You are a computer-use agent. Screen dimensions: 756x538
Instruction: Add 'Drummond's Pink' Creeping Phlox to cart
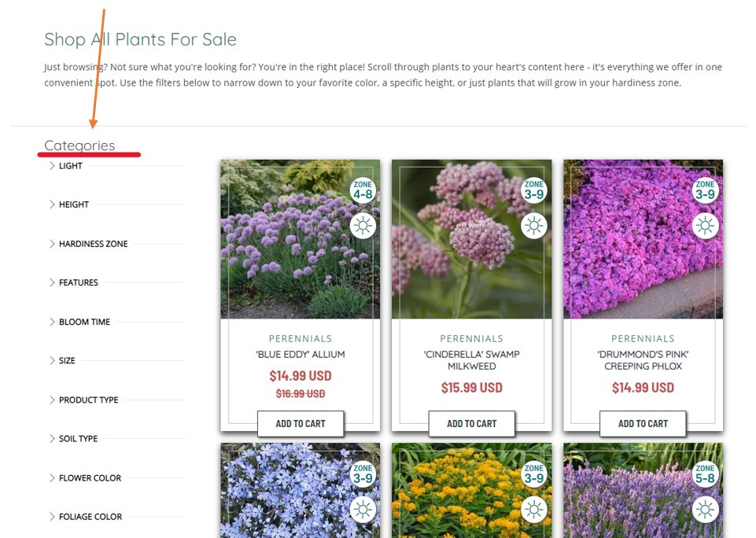point(643,424)
